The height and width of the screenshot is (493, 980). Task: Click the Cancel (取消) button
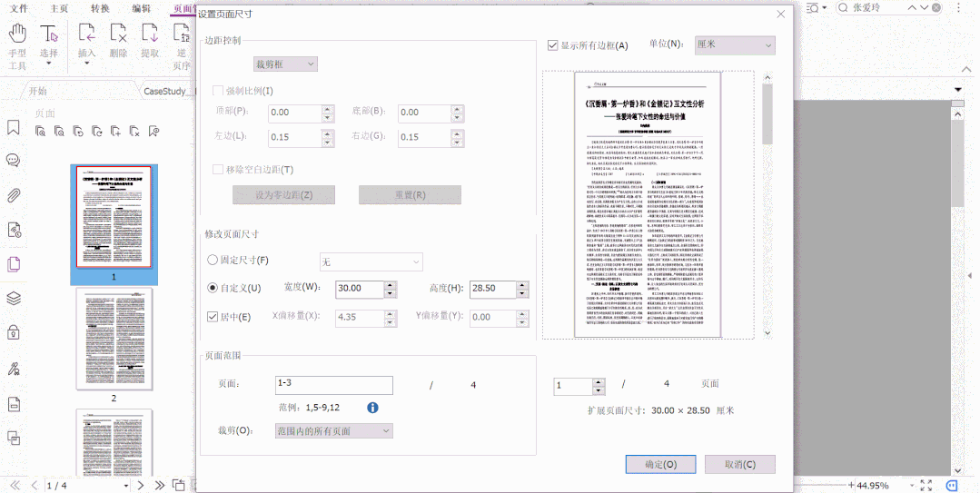tap(740, 464)
